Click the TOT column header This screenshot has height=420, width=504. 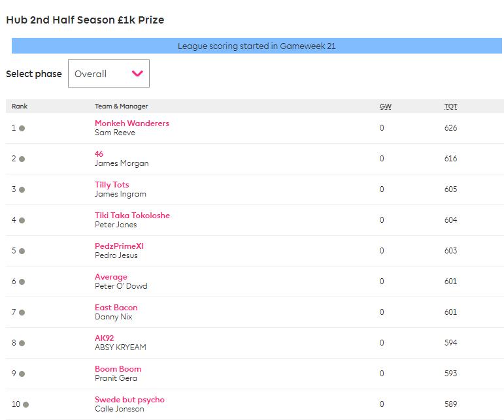450,106
